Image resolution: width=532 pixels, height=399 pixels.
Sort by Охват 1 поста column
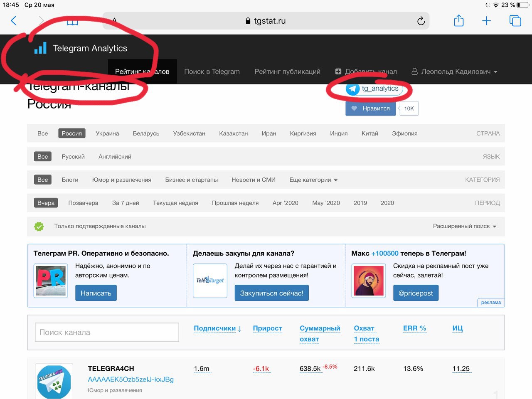click(x=367, y=334)
